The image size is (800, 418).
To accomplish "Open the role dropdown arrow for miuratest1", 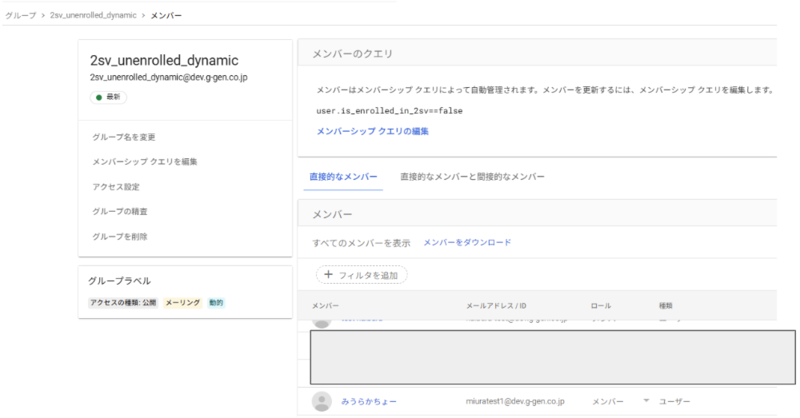I will click(x=646, y=401).
